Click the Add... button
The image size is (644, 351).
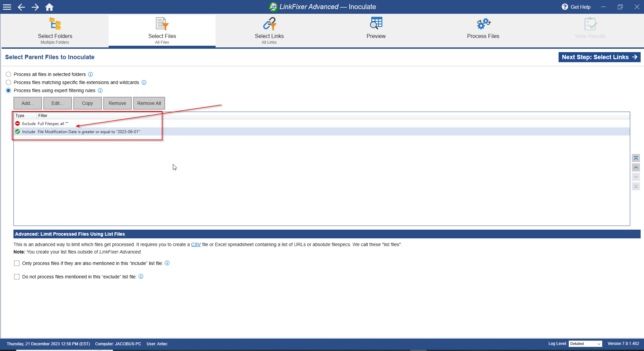pyautogui.click(x=28, y=103)
